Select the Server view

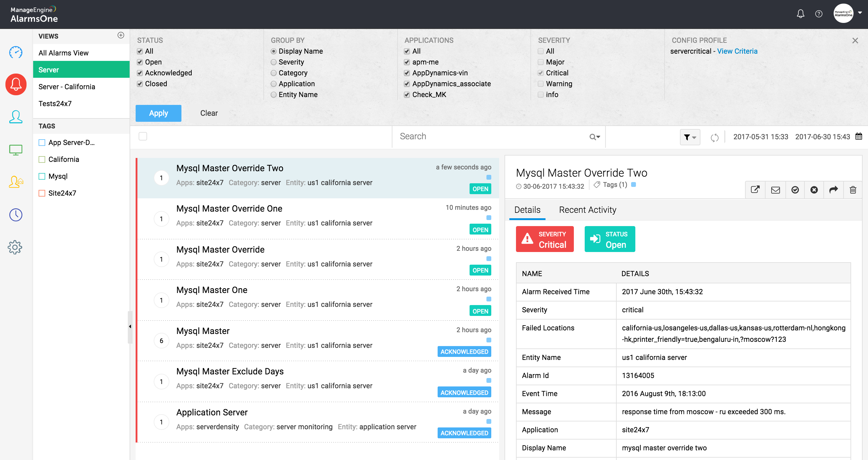(81, 70)
